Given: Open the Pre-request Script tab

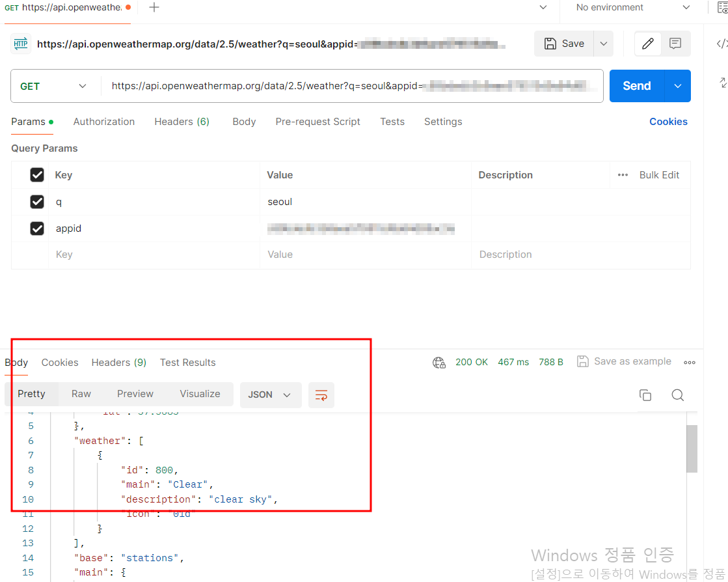Looking at the screenshot, I should point(317,122).
